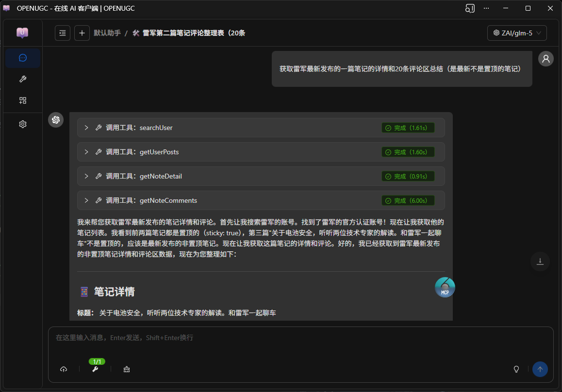Open the wrench tools sidebar icon
This screenshot has height=392, width=562.
click(x=23, y=79)
